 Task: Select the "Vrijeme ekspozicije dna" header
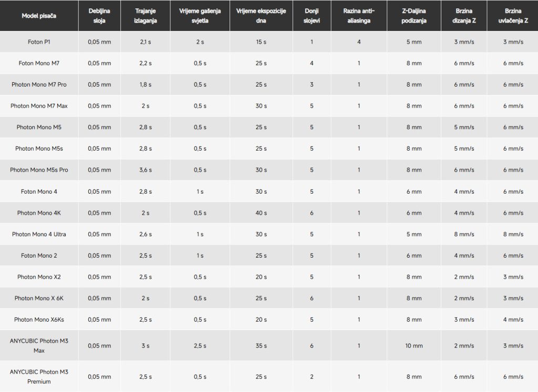point(261,16)
